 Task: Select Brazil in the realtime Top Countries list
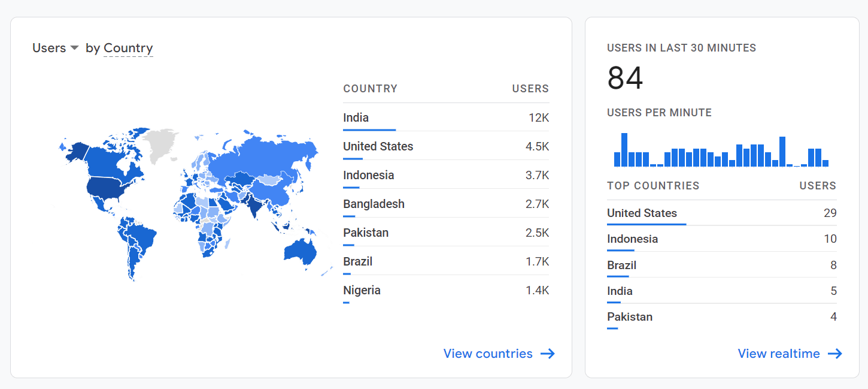click(x=621, y=265)
